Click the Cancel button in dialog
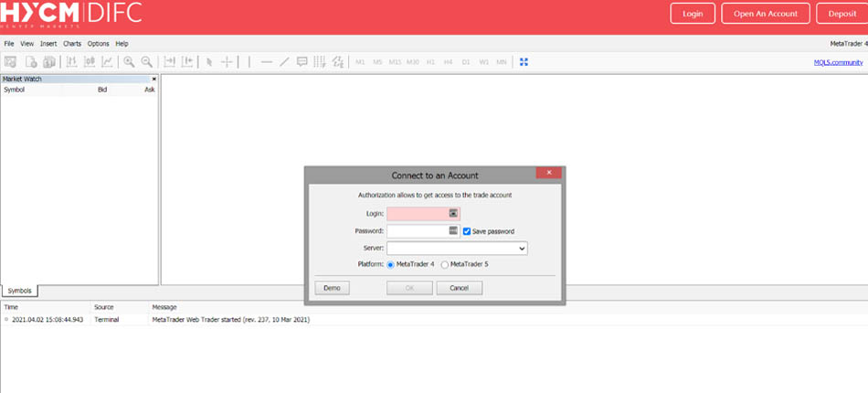Image resolution: width=868 pixels, height=393 pixels. point(460,288)
